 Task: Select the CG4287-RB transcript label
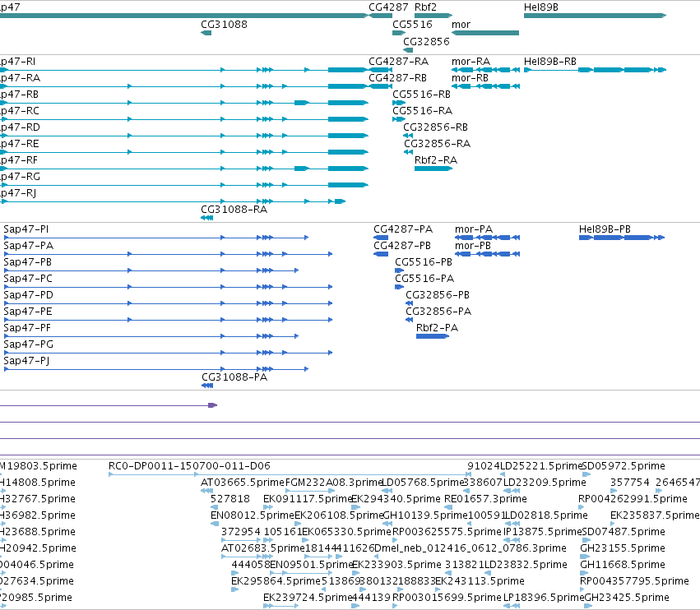398,77
